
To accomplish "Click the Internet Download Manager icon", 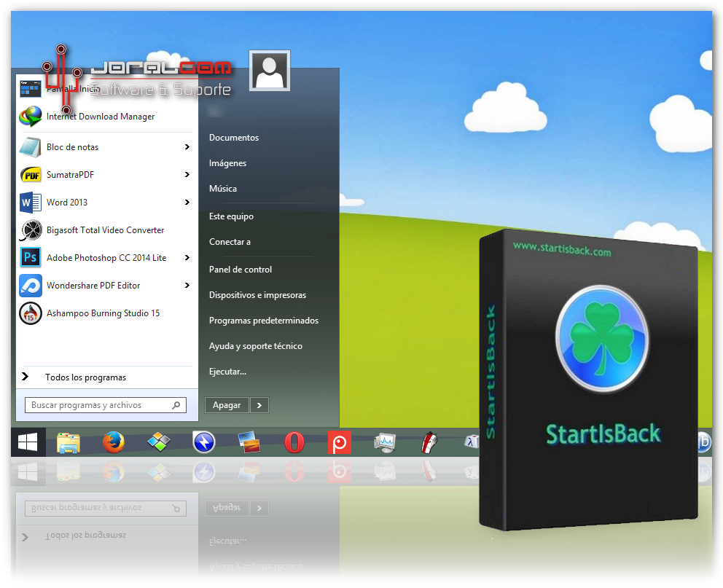I will 31,116.
